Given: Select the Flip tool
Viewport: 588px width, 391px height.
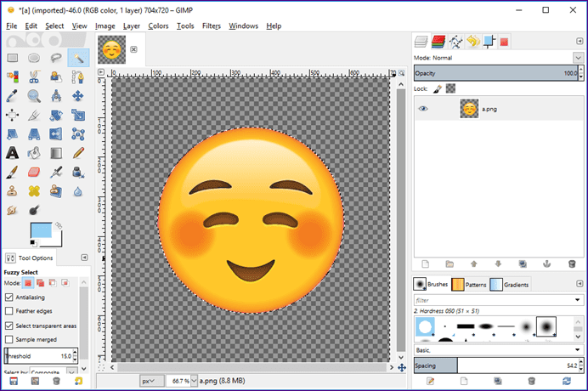Looking at the screenshot, I should pos(56,134).
